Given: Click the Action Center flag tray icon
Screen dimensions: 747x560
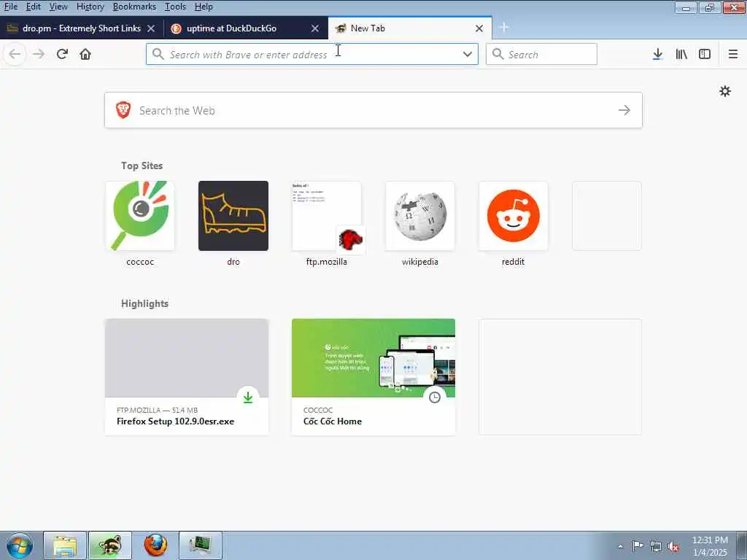Looking at the screenshot, I should click(x=638, y=546).
